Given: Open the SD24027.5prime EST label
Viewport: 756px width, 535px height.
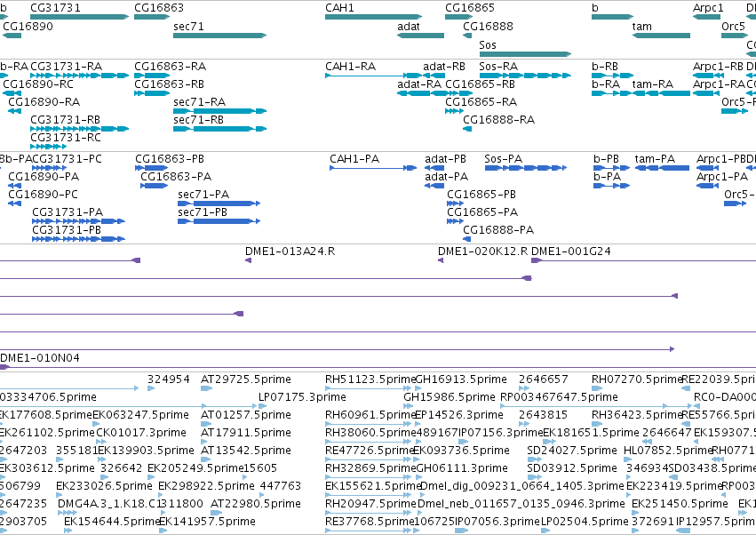Looking at the screenshot, I should click(x=572, y=451).
